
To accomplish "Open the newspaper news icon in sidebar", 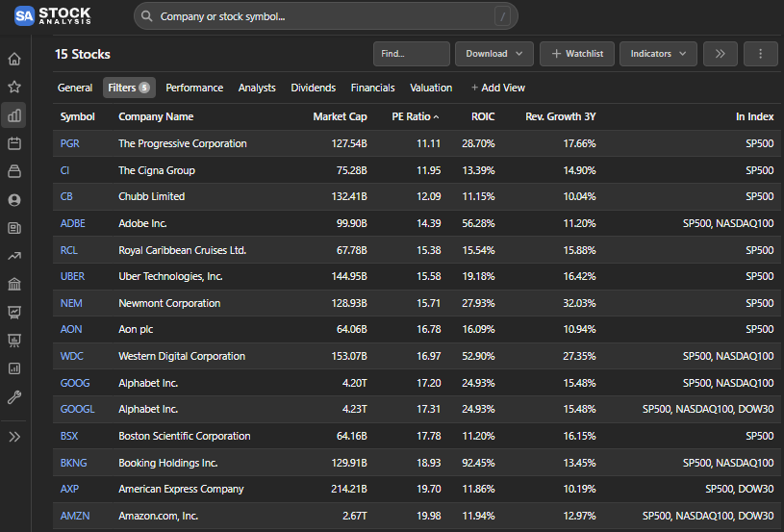I will coord(14,228).
